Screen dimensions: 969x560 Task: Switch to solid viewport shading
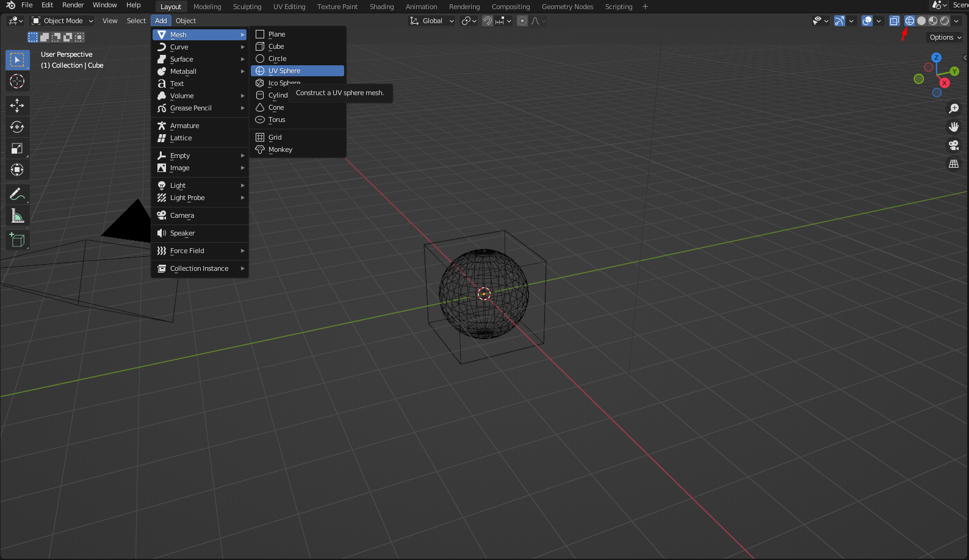[921, 21]
